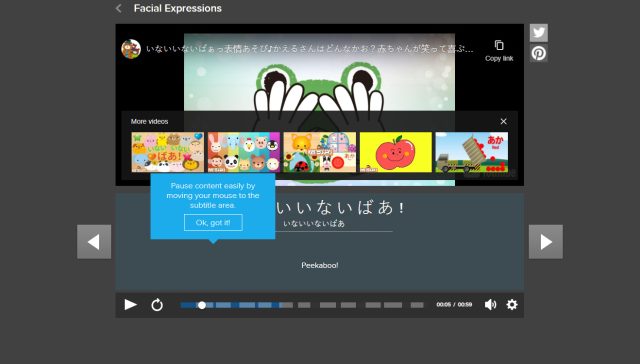Click the white playhead on the progress bar
This screenshot has width=640, height=364.
pyautogui.click(x=202, y=305)
